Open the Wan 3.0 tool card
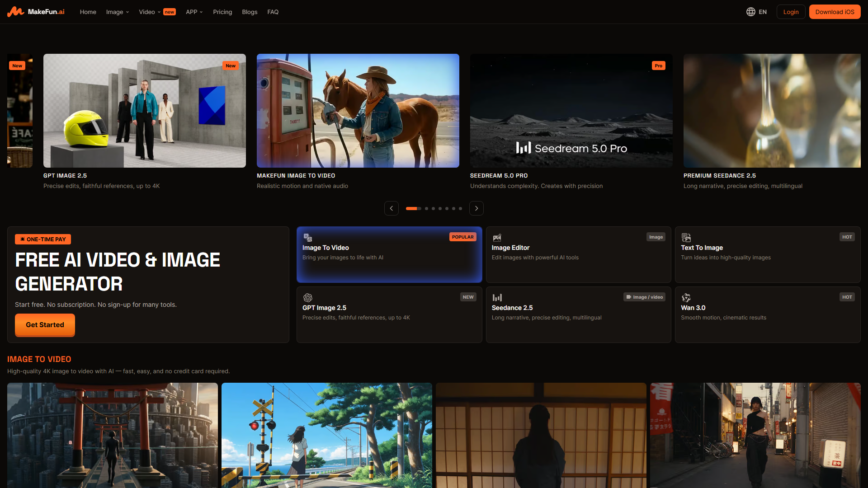 pos(768,314)
